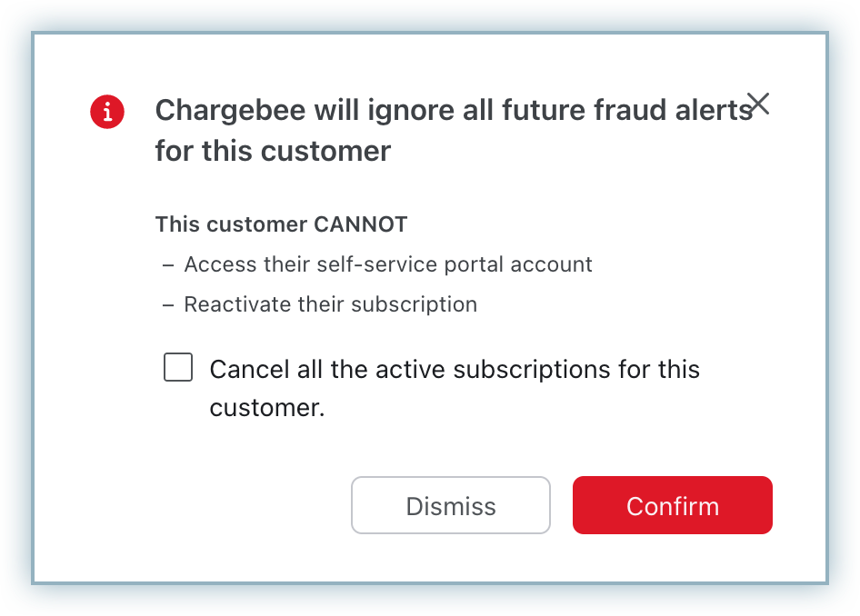Click the red info alert icon

[108, 112]
